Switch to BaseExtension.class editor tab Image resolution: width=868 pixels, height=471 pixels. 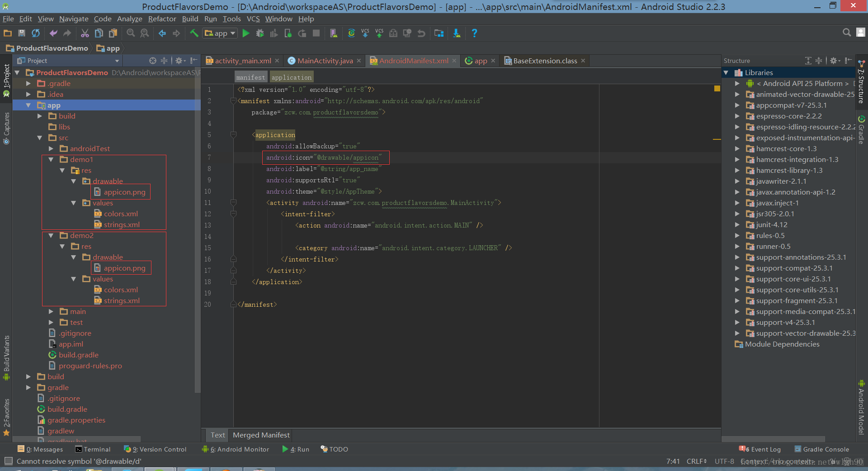(545, 61)
